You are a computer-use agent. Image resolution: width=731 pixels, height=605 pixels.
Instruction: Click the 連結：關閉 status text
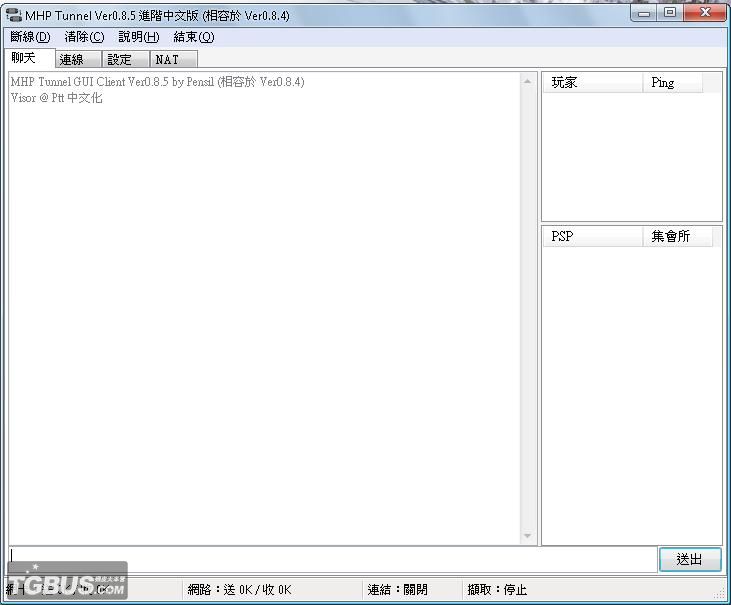[397, 590]
